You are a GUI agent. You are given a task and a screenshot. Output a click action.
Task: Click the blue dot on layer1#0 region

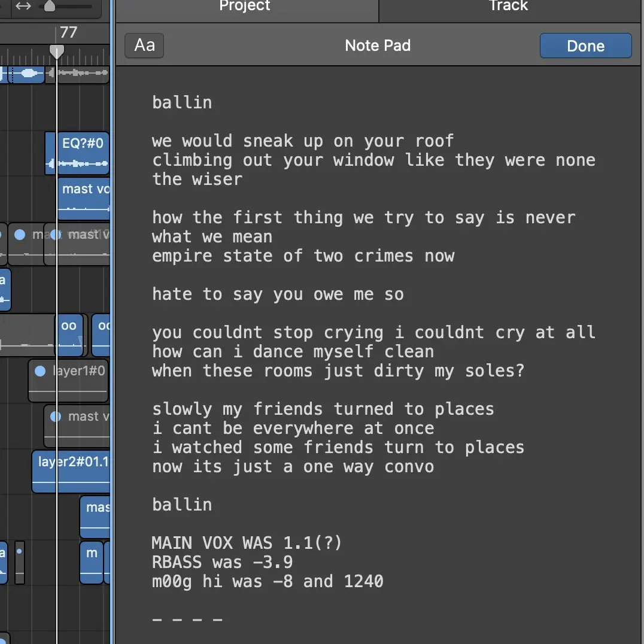(x=40, y=371)
